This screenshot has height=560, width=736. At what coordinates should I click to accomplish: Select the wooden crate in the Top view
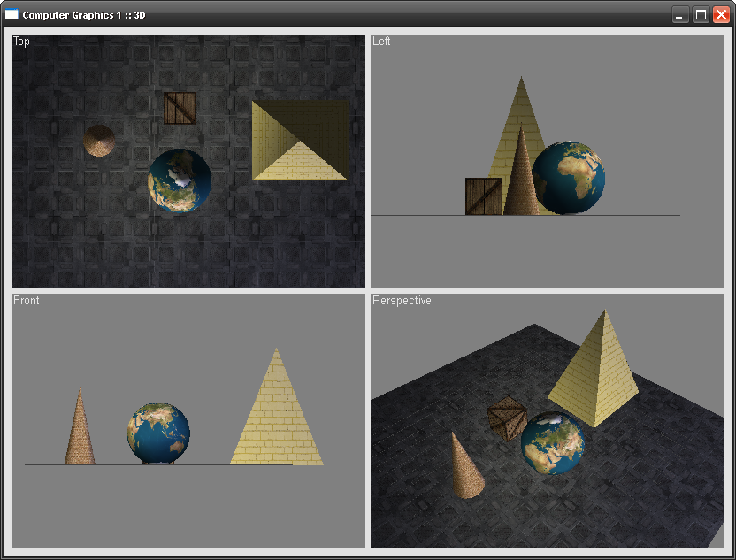(180, 109)
